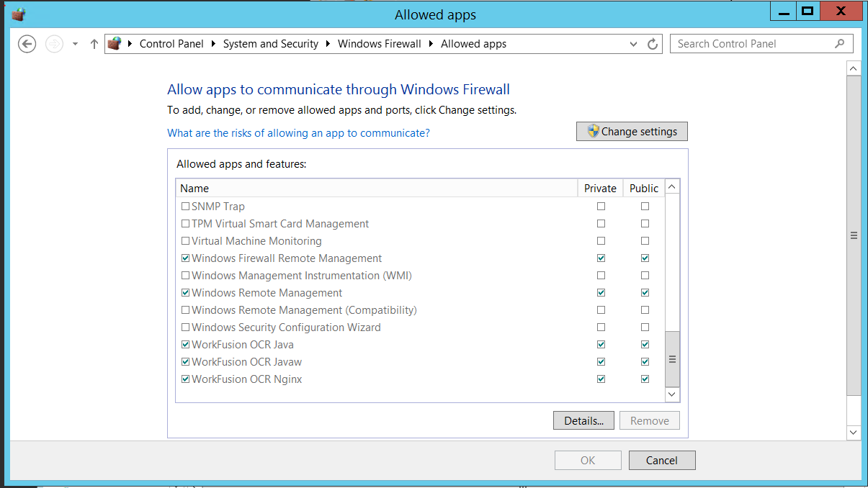This screenshot has height=488, width=868.
Task: Expand the chevron after Windows Firewall
Action: pyautogui.click(x=431, y=44)
